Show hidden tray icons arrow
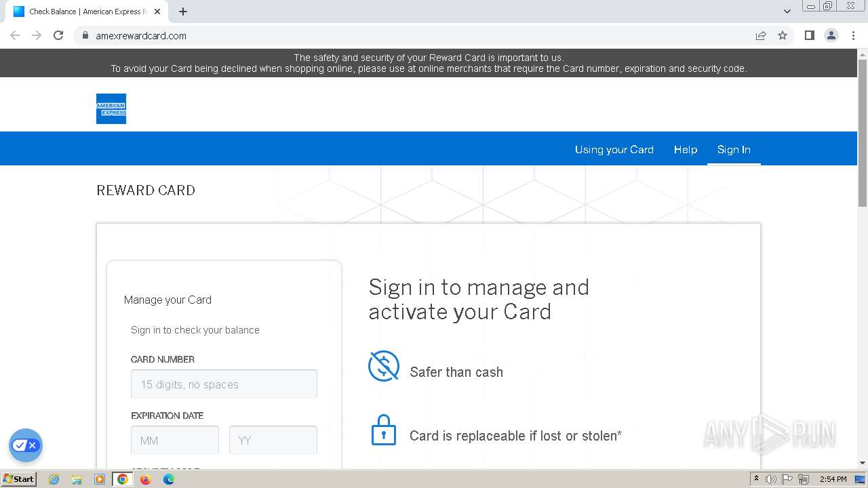 click(756, 479)
